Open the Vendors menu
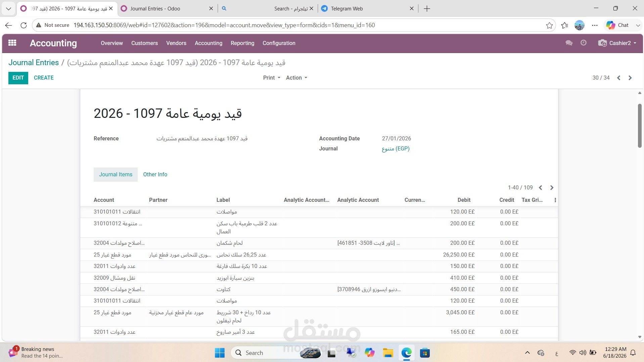Viewport: 644px width, 362px height. [176, 43]
